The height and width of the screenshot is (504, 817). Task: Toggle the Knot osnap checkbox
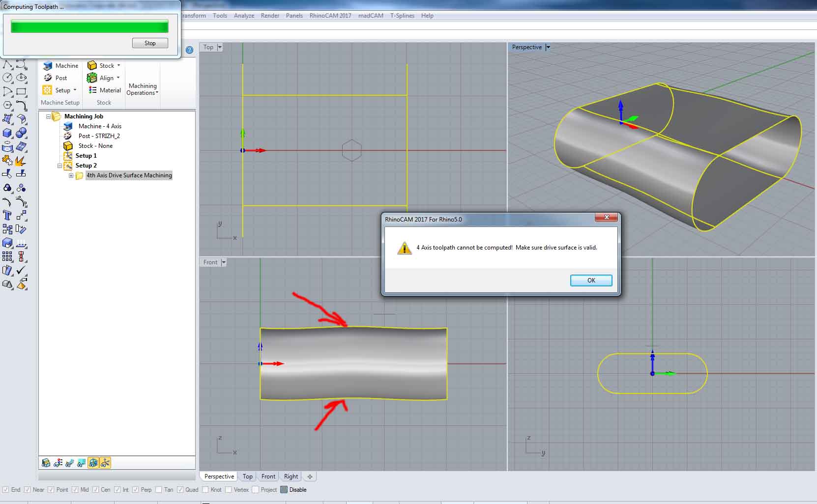[x=205, y=490]
